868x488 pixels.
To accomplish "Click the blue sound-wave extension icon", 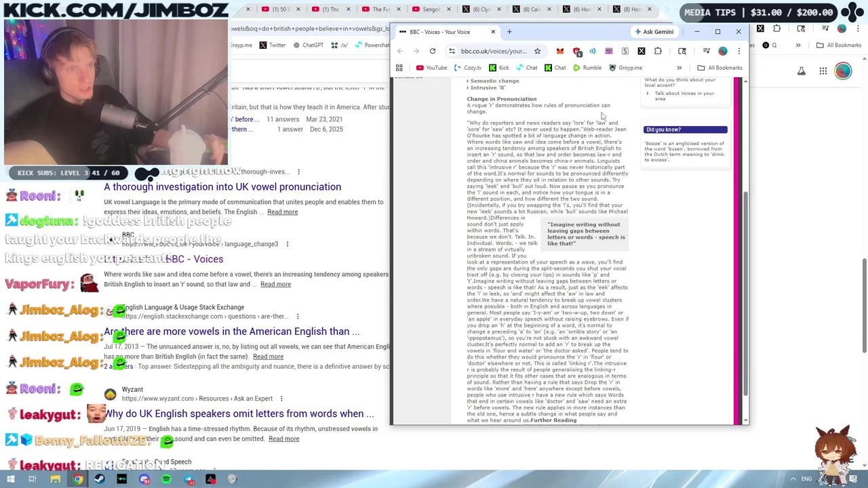I will pyautogui.click(x=593, y=51).
